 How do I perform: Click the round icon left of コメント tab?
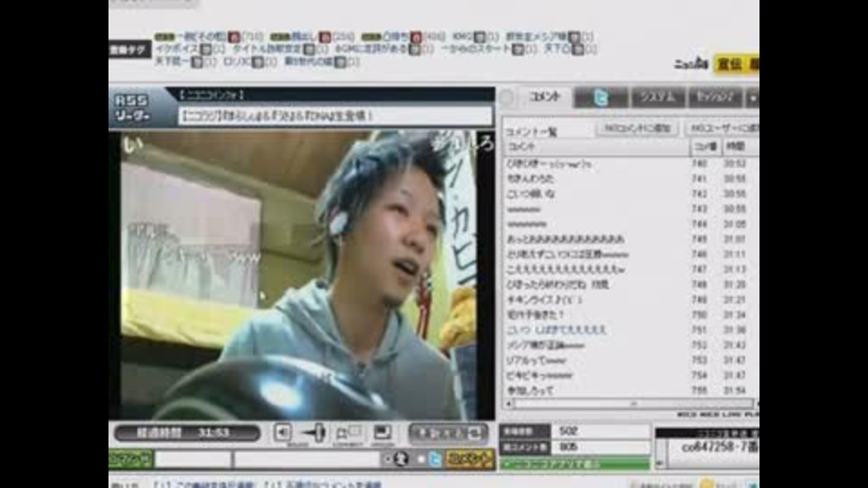click(507, 98)
